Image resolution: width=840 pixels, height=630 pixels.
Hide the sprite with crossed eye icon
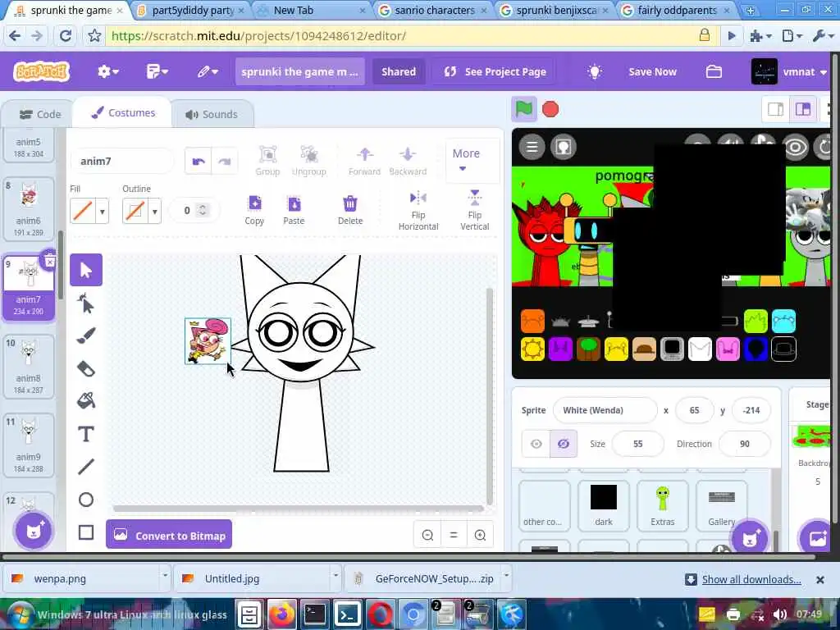(x=564, y=444)
